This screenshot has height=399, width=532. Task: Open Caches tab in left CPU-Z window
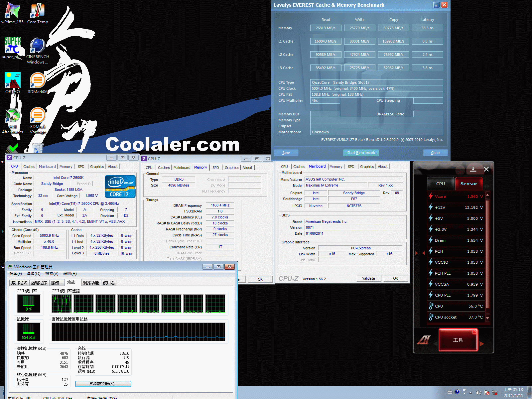pos(29,167)
